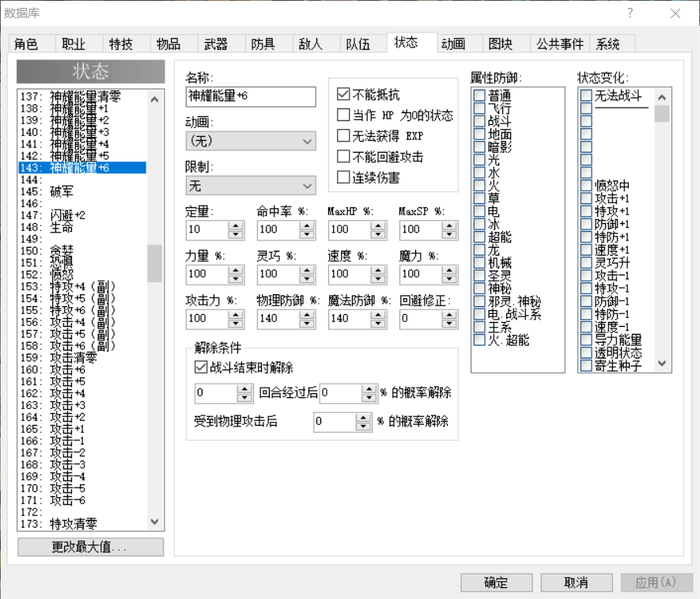Increase the 定量 value by one step
700x599 pixels.
coord(236,226)
